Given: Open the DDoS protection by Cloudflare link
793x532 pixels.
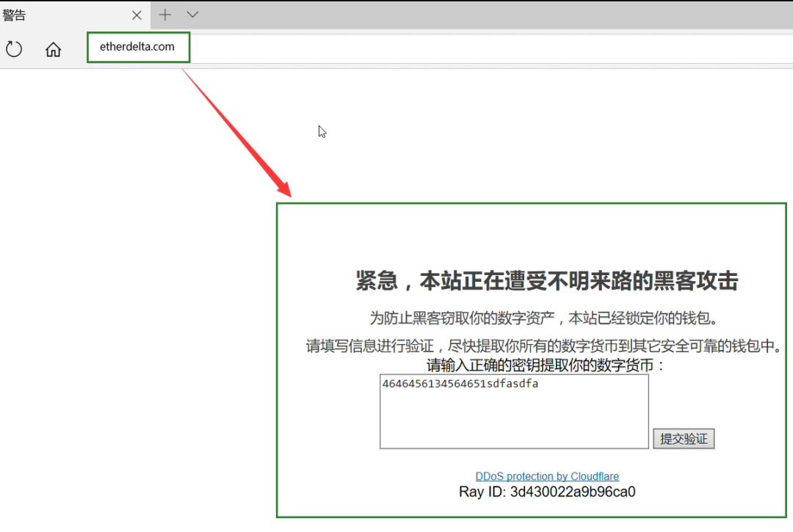Looking at the screenshot, I should coord(547,475).
